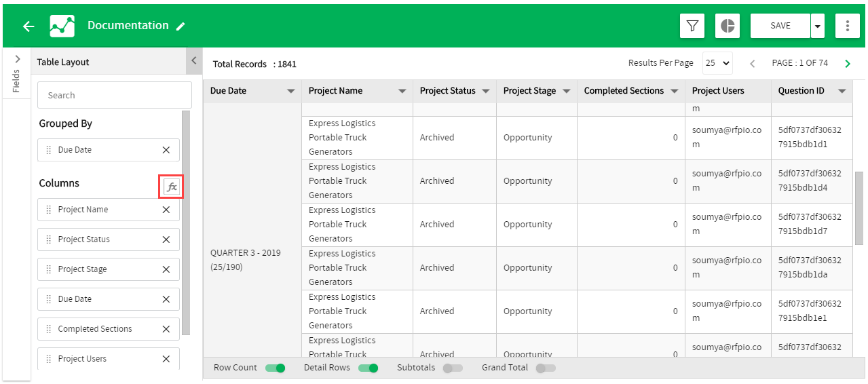Remove Due Date from Grouped By
Viewport: 868px width, 384px height.
[x=166, y=150]
